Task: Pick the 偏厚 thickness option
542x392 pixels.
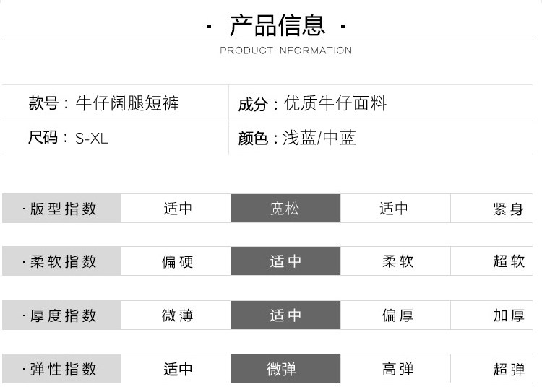Action: point(397,315)
